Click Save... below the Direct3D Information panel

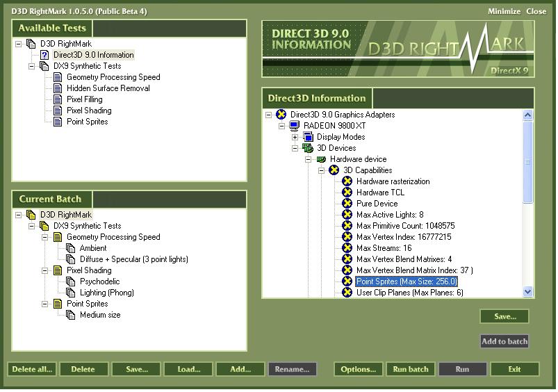504,316
